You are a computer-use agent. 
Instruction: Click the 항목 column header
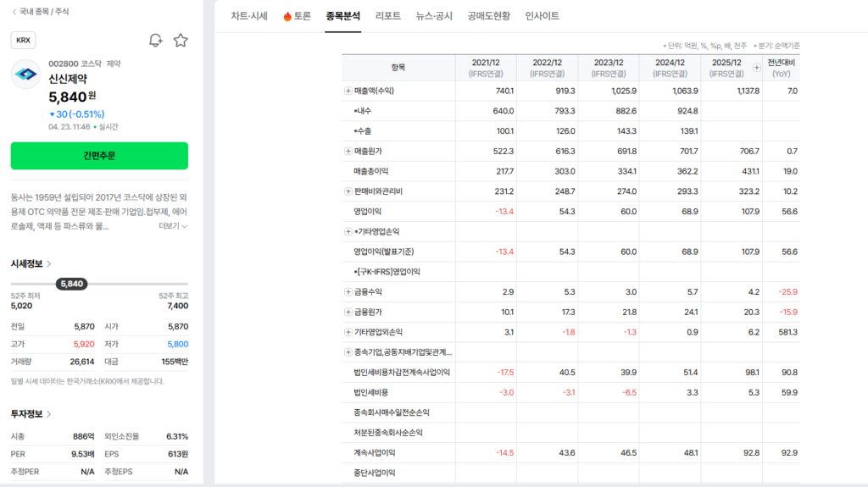[398, 68]
